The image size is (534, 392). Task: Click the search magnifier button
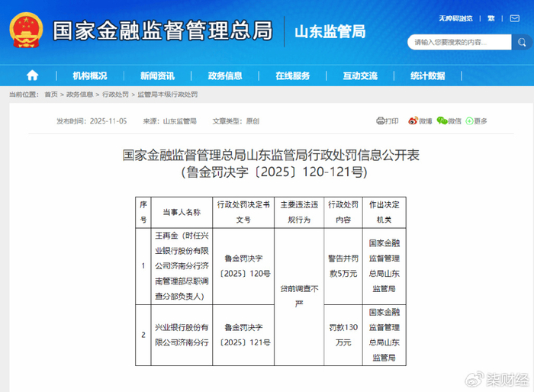coord(521,42)
